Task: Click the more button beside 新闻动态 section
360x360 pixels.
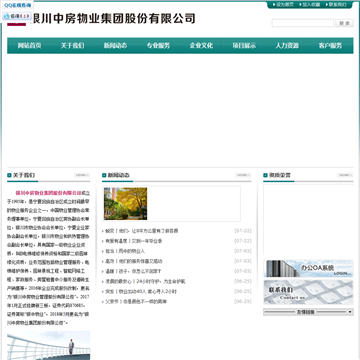Action: click(243, 175)
